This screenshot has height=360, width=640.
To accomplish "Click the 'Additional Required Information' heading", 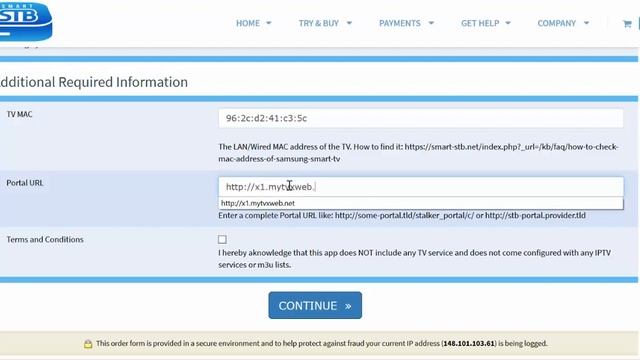I will point(94,82).
